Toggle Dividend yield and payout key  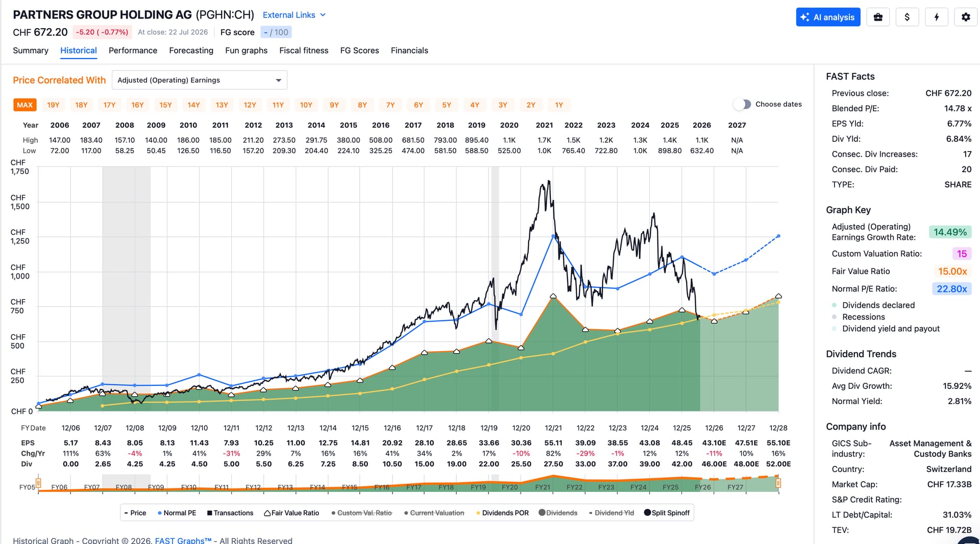(886, 329)
